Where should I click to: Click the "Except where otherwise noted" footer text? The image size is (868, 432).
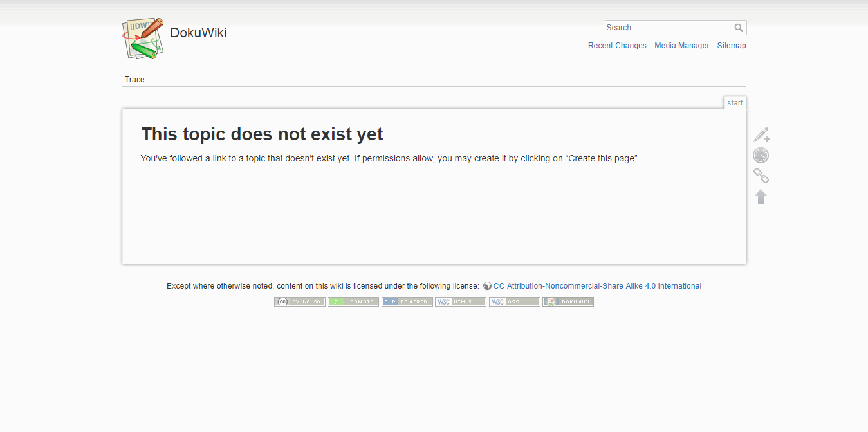tap(323, 286)
